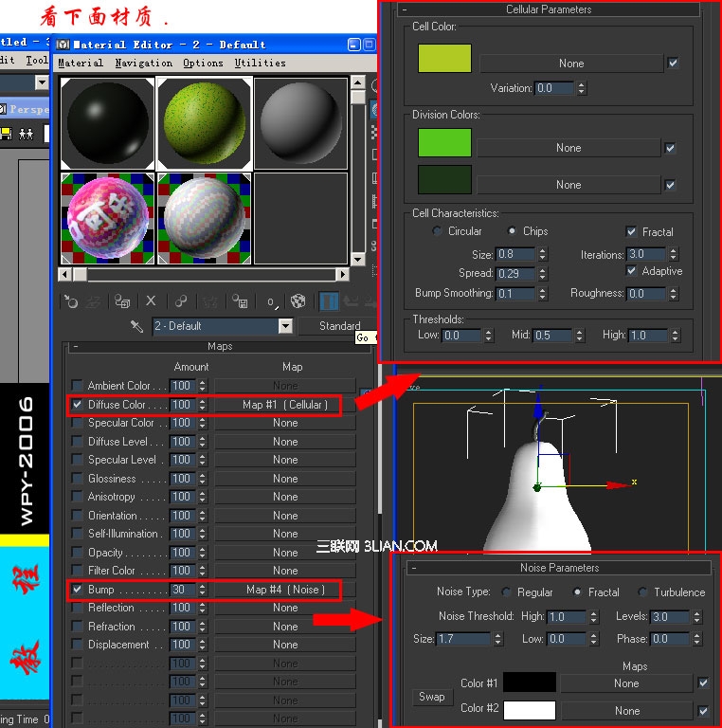Image resolution: width=722 pixels, height=728 pixels.
Task: Click the Noise Levels spinner arrows
Action: [696, 616]
